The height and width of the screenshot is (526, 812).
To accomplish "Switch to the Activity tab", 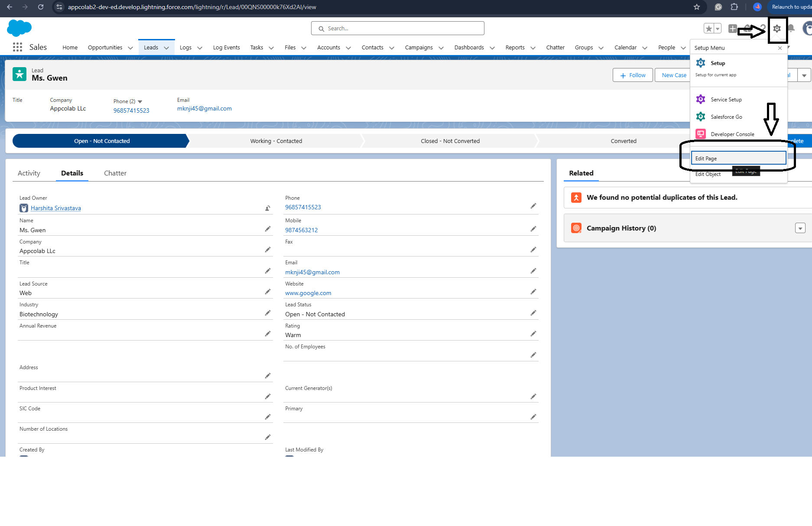I will point(29,173).
